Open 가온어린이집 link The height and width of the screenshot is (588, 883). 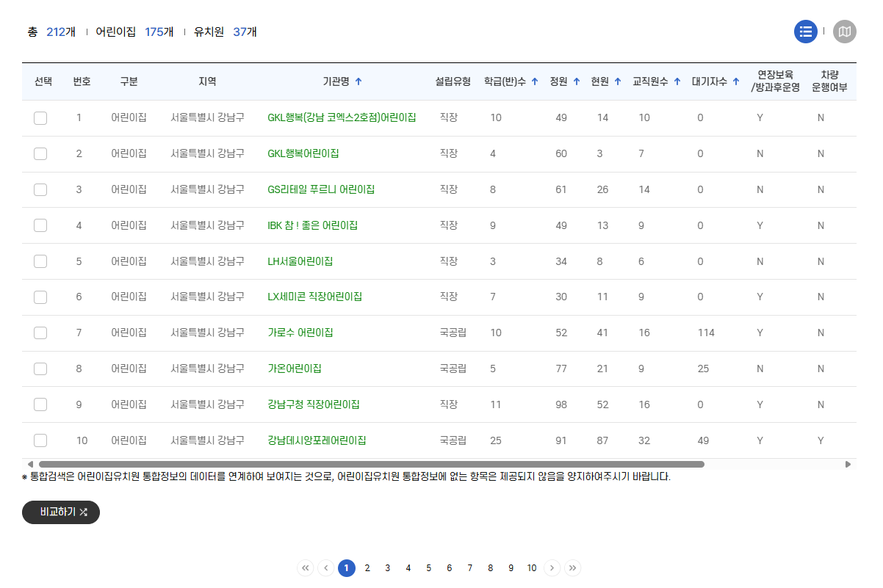point(295,369)
